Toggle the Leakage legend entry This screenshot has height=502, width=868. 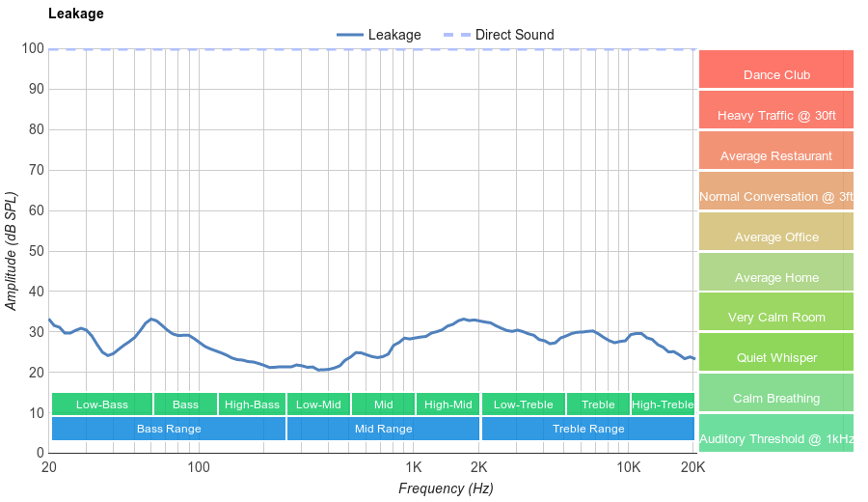pos(379,35)
